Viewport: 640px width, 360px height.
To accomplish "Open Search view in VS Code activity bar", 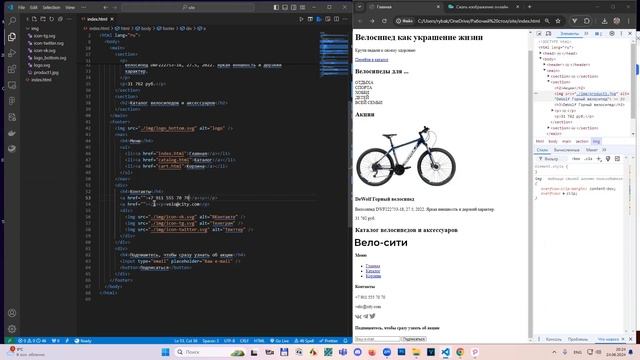I will [x=12, y=21].
